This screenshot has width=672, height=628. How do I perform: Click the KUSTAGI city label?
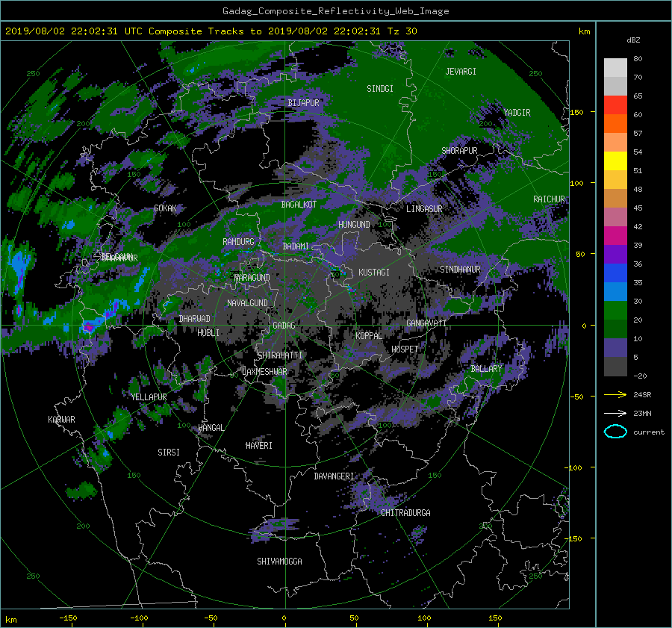tap(374, 273)
